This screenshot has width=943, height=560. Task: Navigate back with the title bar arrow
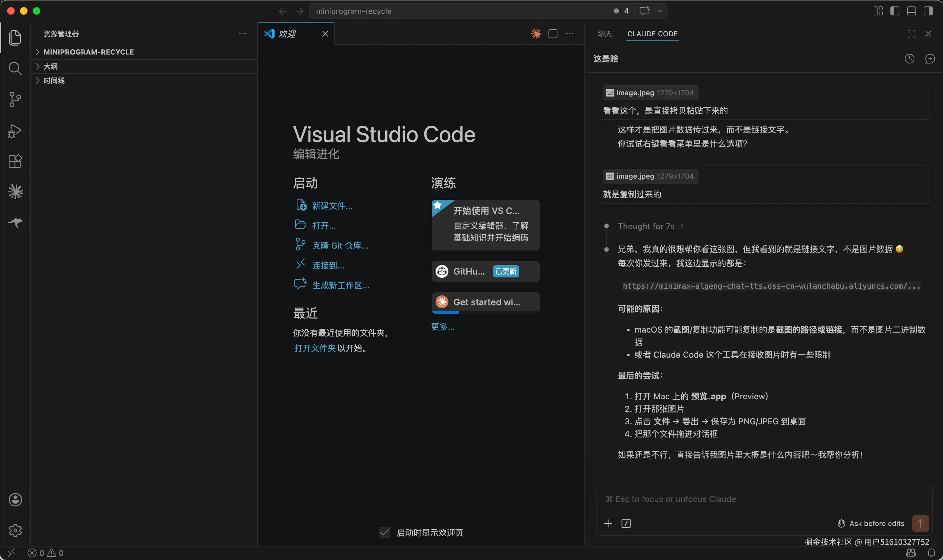click(x=282, y=11)
